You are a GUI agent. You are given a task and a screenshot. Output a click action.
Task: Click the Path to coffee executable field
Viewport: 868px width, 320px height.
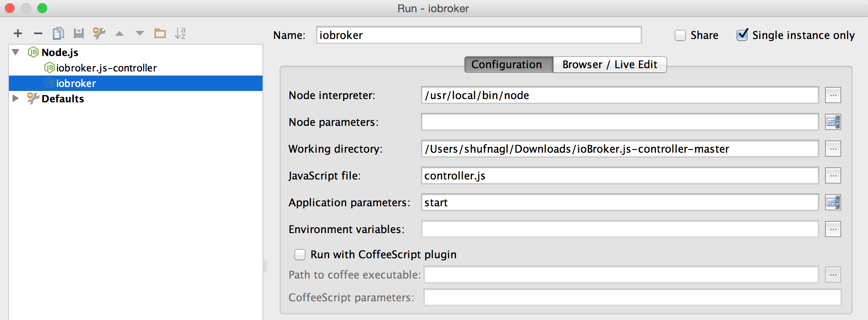[x=621, y=275]
